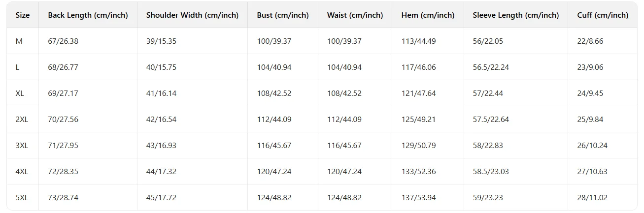The height and width of the screenshot is (213, 644).
Task: Click the Bust (cm/inch) header
Action: point(283,15)
